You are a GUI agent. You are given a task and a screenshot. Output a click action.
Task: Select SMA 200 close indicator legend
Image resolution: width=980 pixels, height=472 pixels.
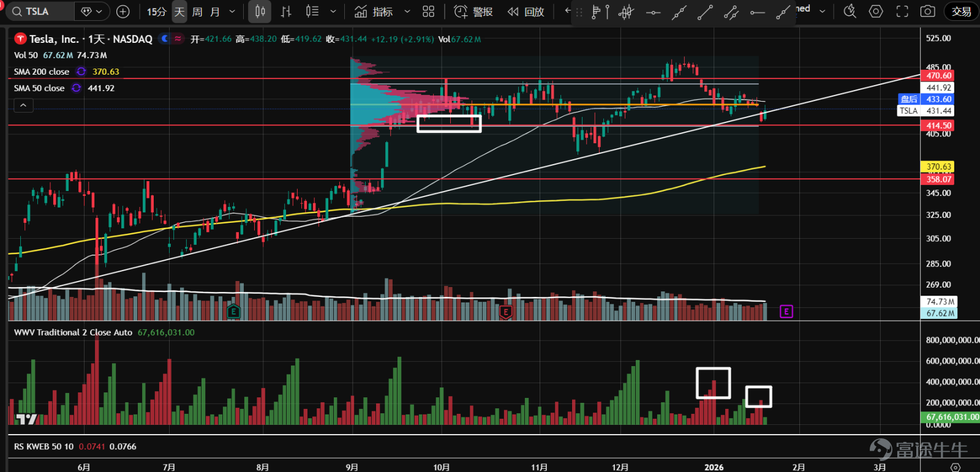point(42,72)
